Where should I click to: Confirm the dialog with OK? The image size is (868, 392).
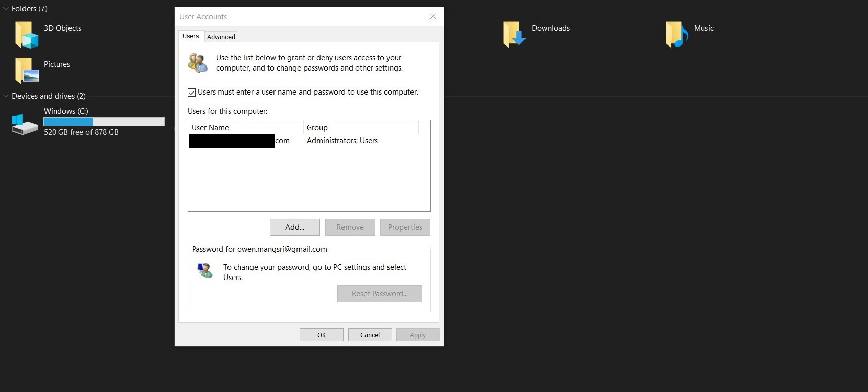(x=322, y=335)
